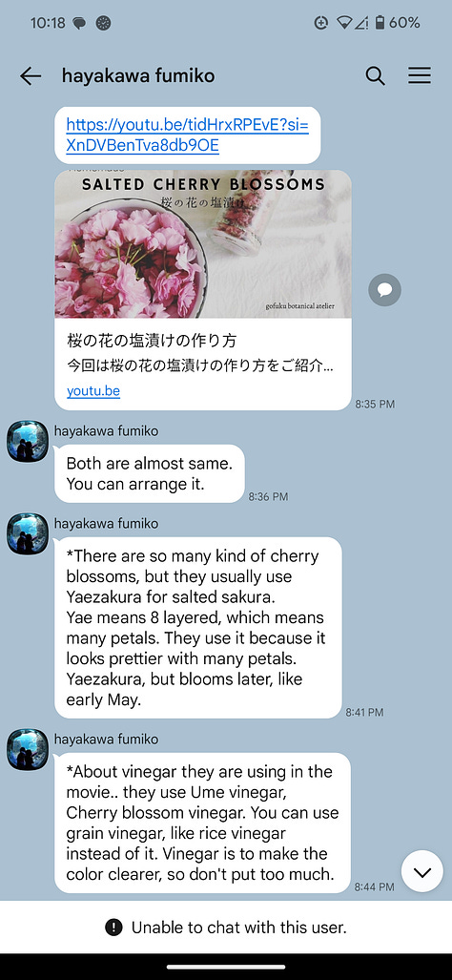Open the youtu.be/tidHrxRPEvE link
Viewport: 452px width, 980px height.
[x=187, y=135]
